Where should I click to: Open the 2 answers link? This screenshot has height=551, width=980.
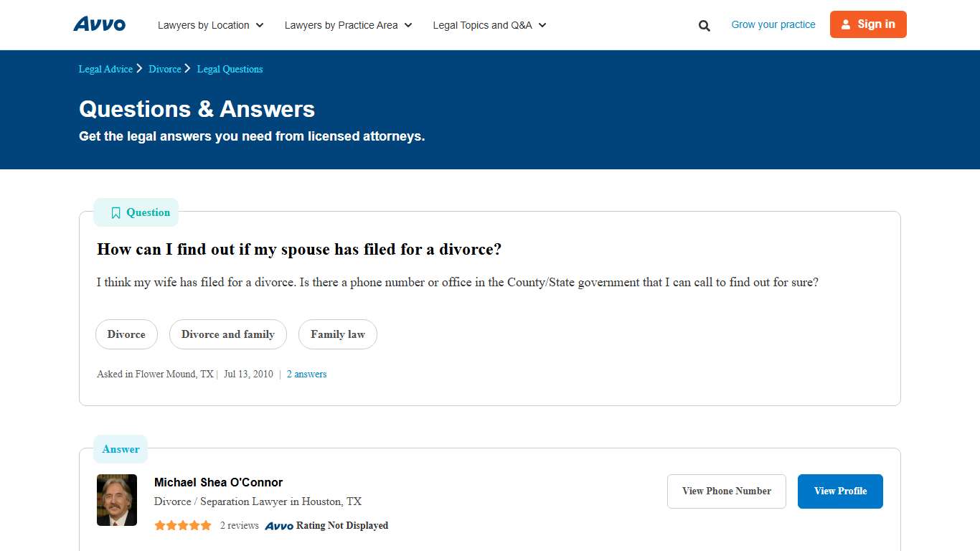pos(306,374)
